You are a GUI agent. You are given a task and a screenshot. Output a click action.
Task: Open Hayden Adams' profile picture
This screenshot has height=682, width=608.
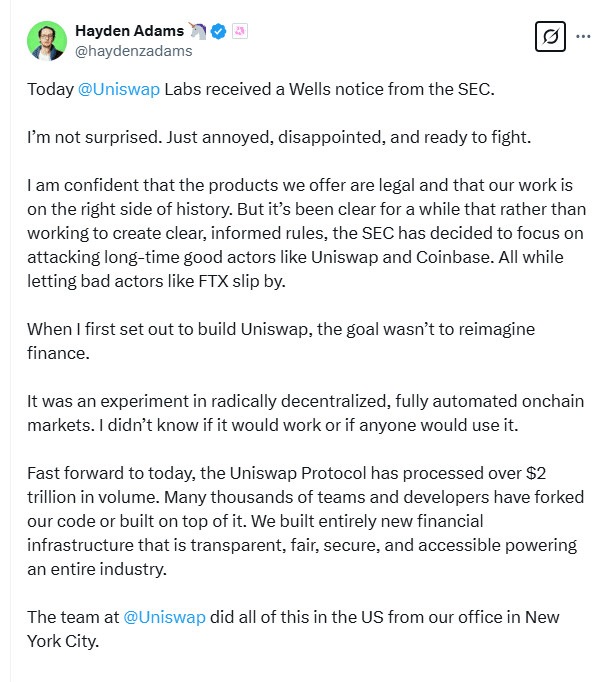(47, 41)
